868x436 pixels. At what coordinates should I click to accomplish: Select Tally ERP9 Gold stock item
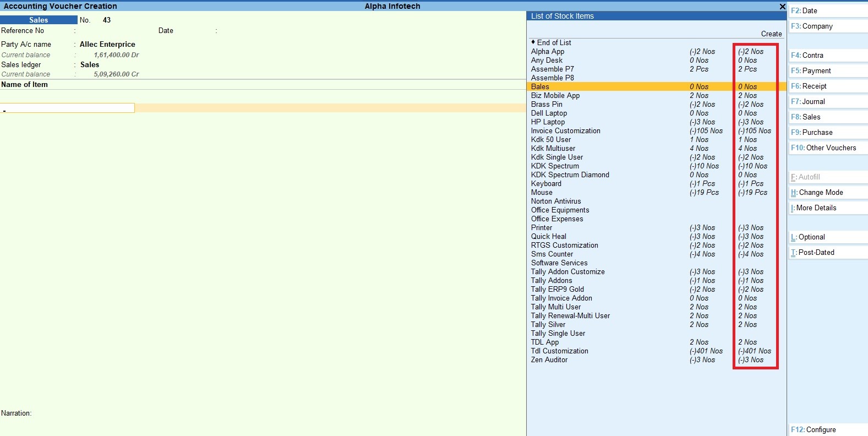click(x=557, y=289)
